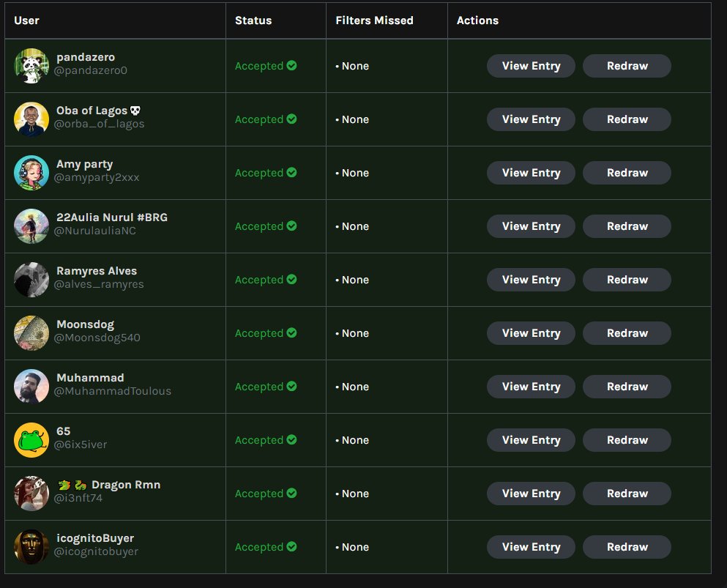
Task: Redraw icognitoBuyer's entry
Action: (627, 546)
